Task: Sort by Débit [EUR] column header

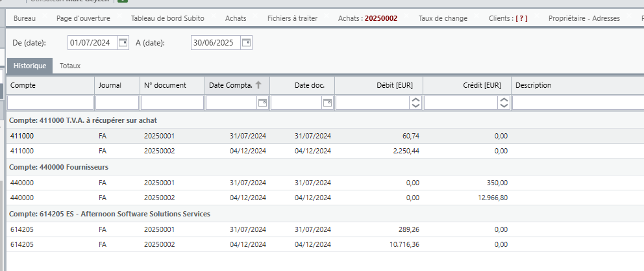Action: pyautogui.click(x=378, y=85)
